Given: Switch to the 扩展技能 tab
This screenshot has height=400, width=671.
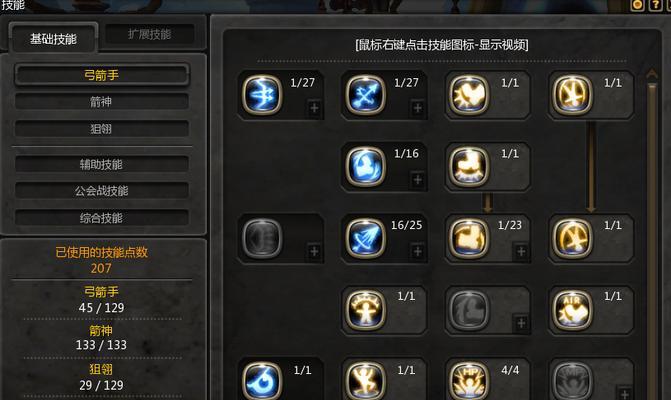Looking at the screenshot, I should 150,34.
